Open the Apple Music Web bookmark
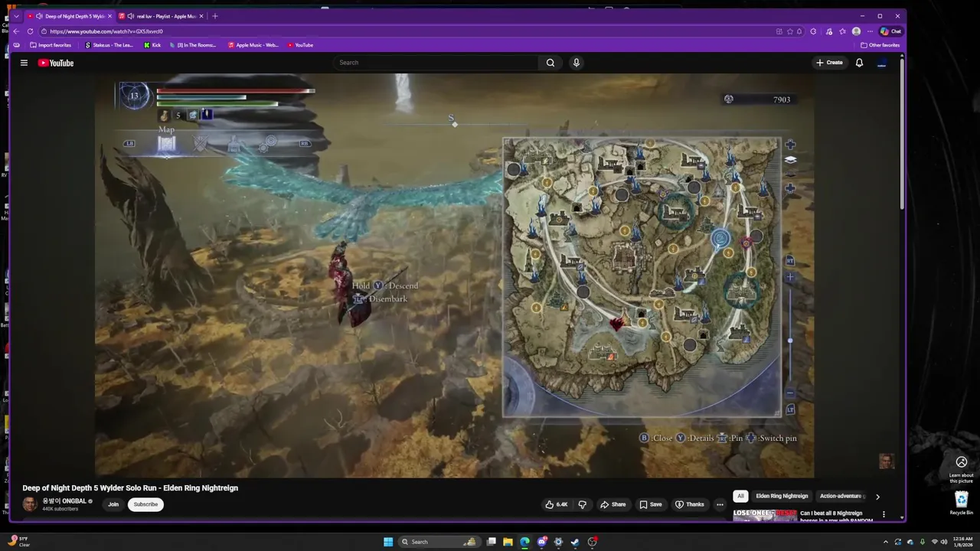The width and height of the screenshot is (980, 551). click(x=253, y=45)
